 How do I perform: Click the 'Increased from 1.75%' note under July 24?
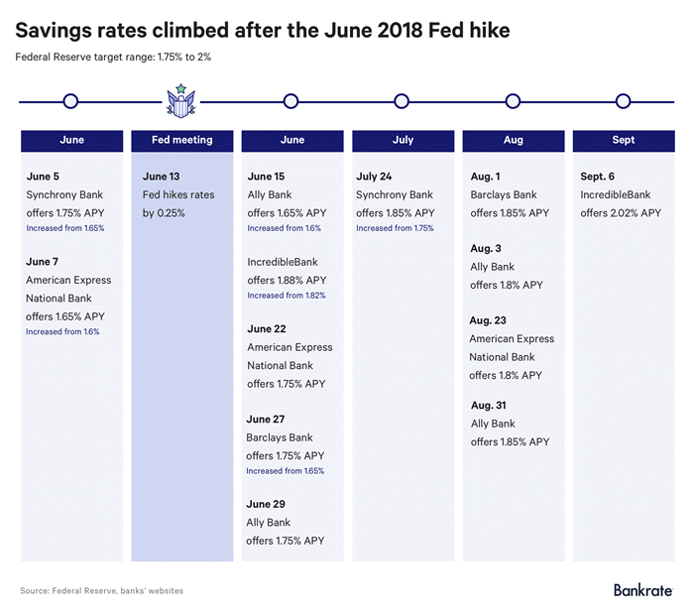point(396,228)
